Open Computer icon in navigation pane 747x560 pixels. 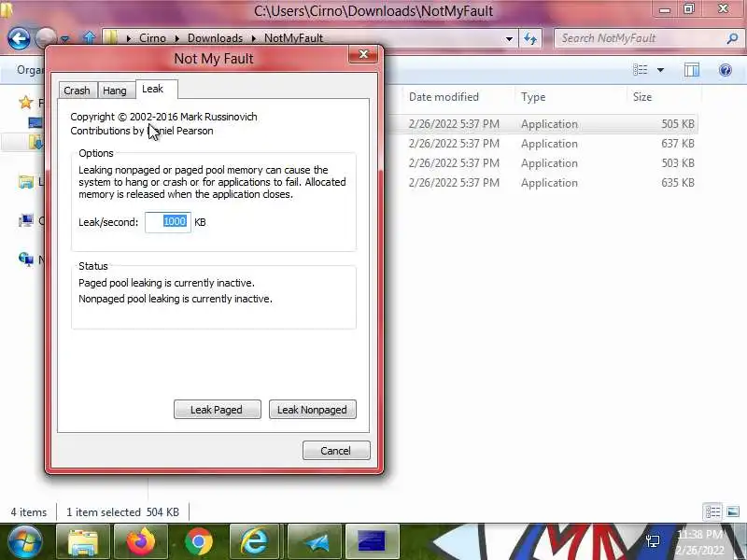(26, 220)
